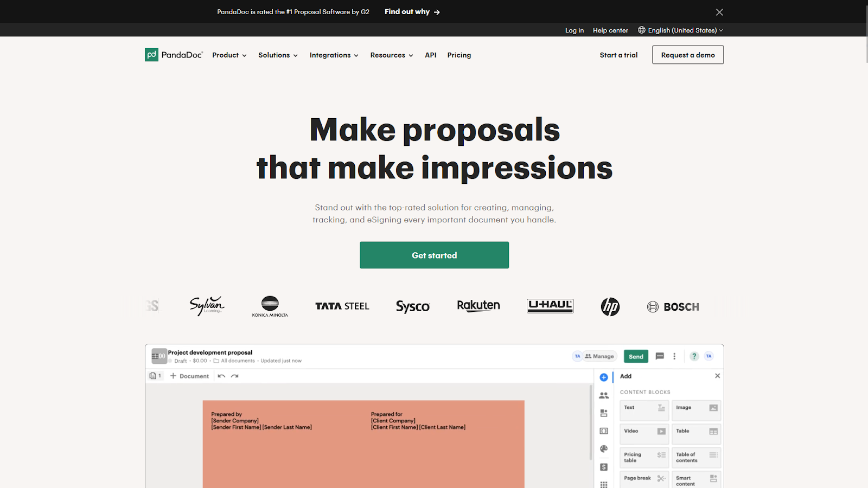Click the Project development proposal title
868x488 pixels.
[210, 352]
